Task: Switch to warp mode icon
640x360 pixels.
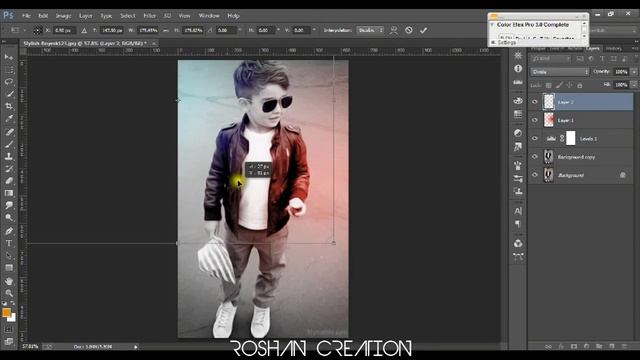Action: click(x=393, y=30)
